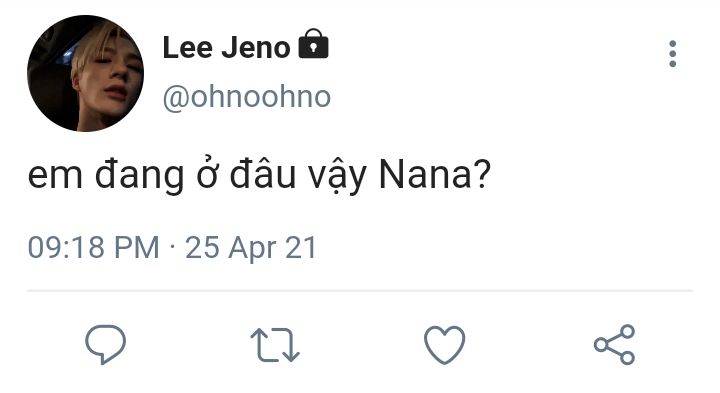Click the divider line above the action icons
The image size is (720, 393).
coord(360,291)
